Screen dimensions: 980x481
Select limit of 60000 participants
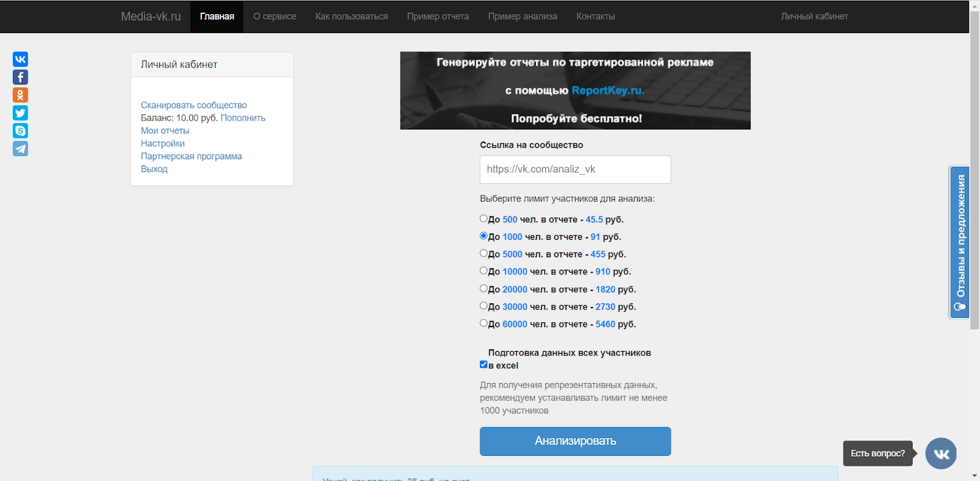[x=484, y=323]
